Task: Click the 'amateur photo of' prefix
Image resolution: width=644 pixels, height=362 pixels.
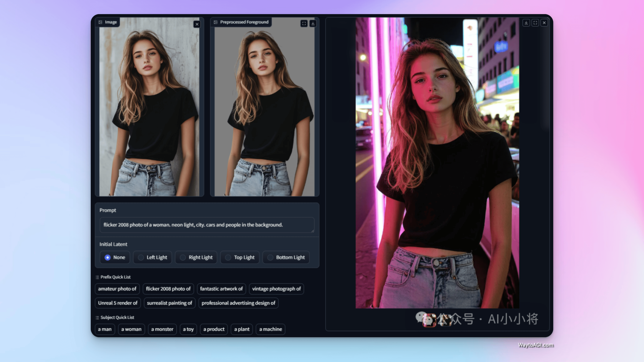Action: [117, 289]
